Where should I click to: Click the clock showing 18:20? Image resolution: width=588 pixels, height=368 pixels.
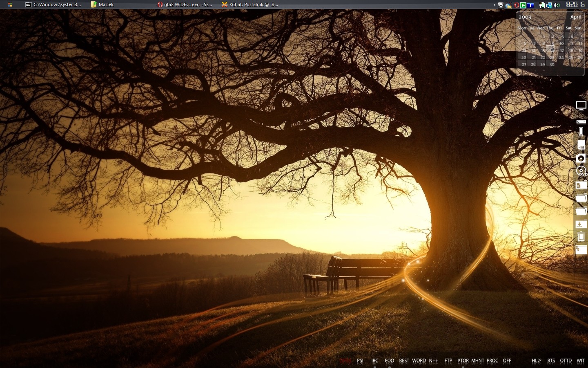coord(575,4)
